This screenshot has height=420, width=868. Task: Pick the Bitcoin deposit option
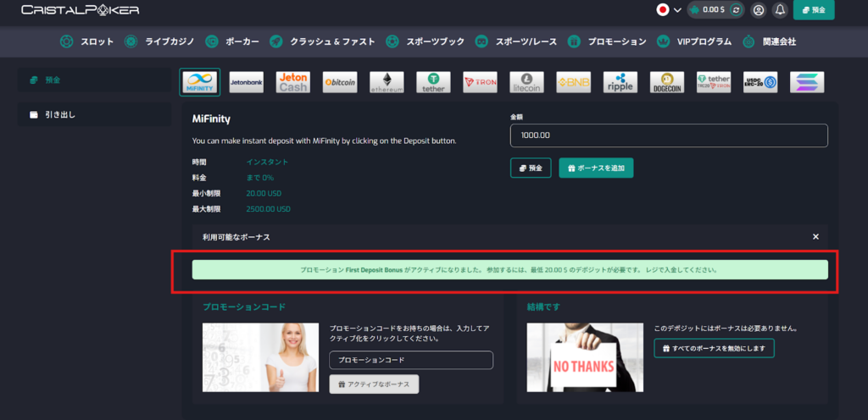point(340,82)
